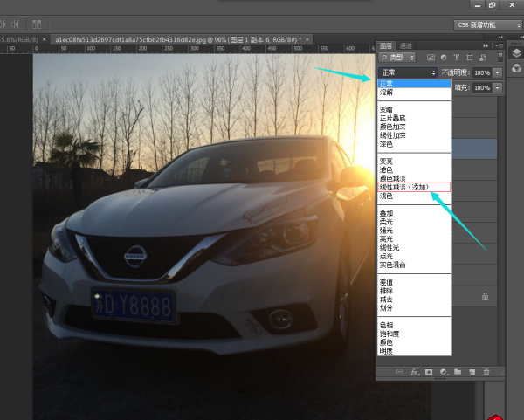Select 线性加深 blend mode
This screenshot has height=420, width=524.
pyautogui.click(x=414, y=135)
